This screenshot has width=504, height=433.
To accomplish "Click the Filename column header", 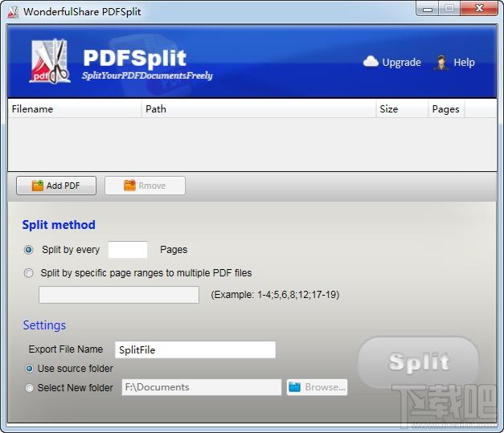I will (x=75, y=109).
